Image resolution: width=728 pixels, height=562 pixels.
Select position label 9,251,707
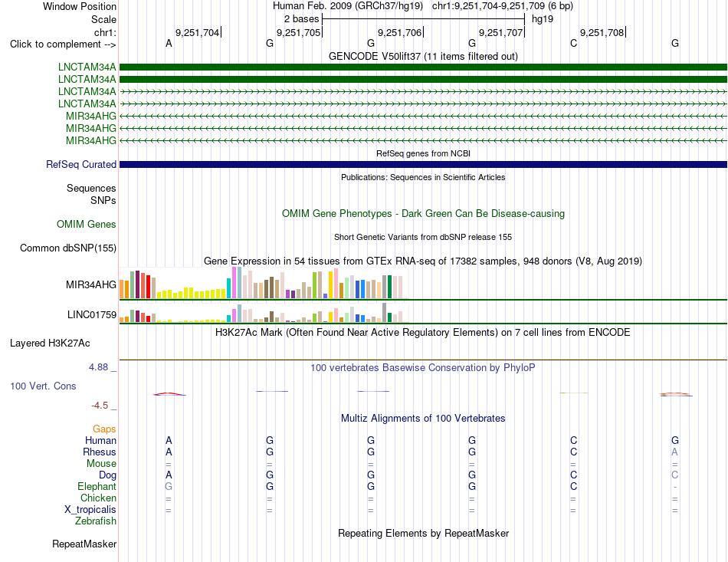tap(501, 32)
